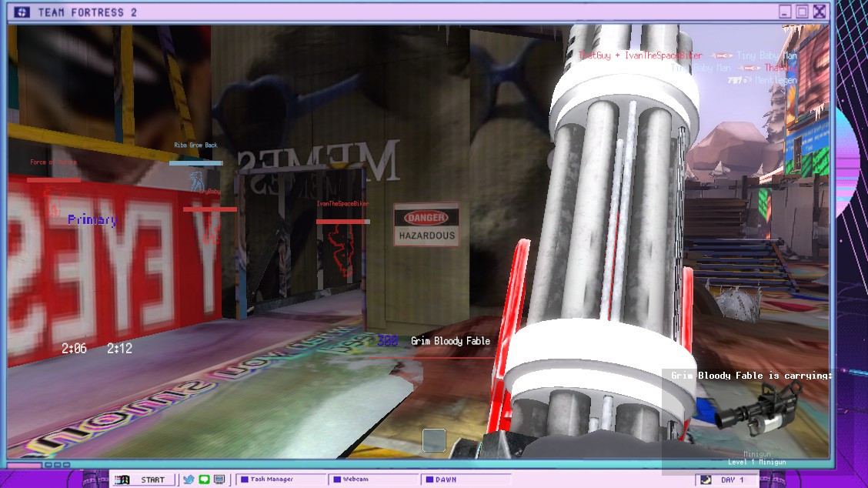The width and height of the screenshot is (868, 488).
Task: Open the green chat bubble icon
Action: pos(204,480)
